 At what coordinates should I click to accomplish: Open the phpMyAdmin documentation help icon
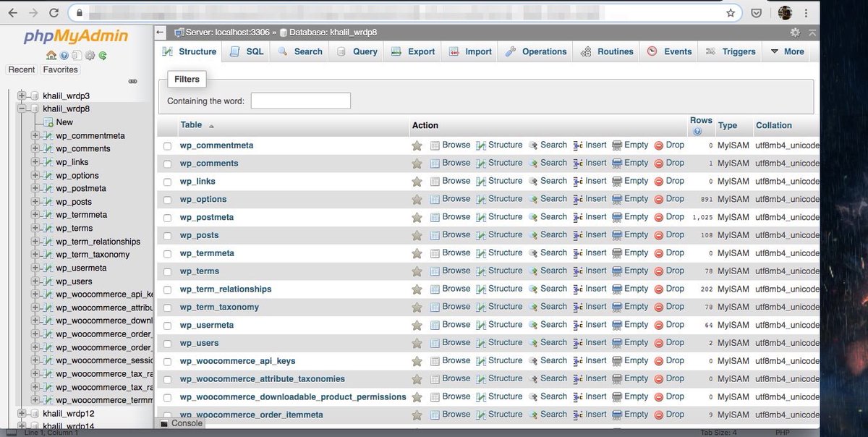pyautogui.click(x=64, y=56)
